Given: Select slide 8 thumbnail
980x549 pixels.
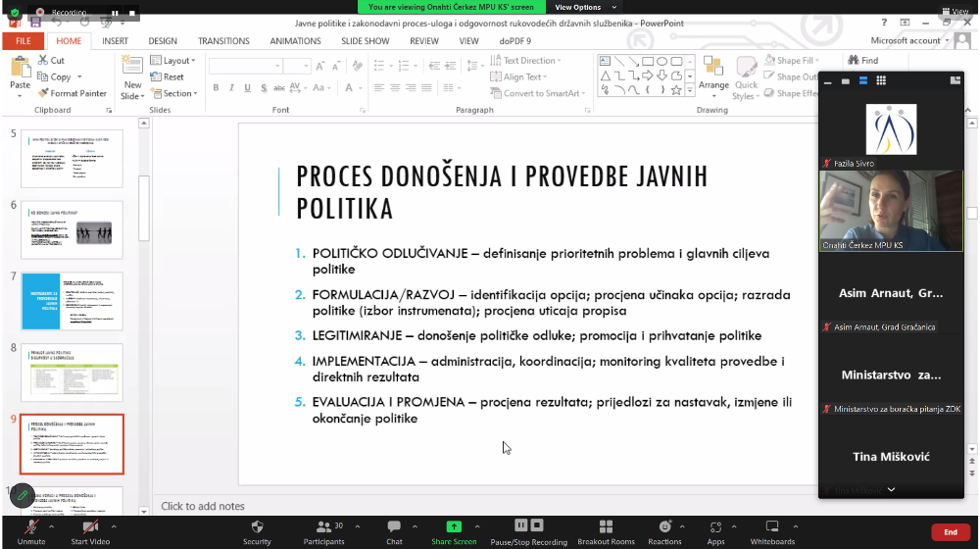Looking at the screenshot, I should pyautogui.click(x=72, y=372).
